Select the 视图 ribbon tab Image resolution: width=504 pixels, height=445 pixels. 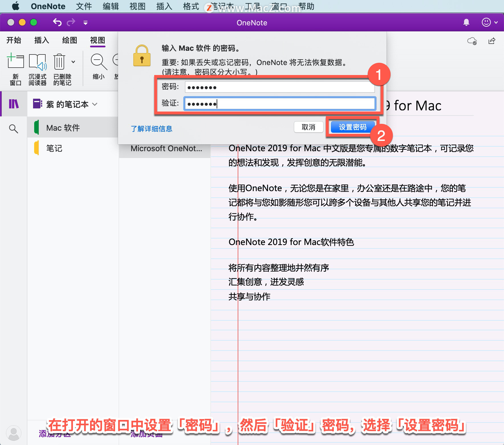point(97,40)
